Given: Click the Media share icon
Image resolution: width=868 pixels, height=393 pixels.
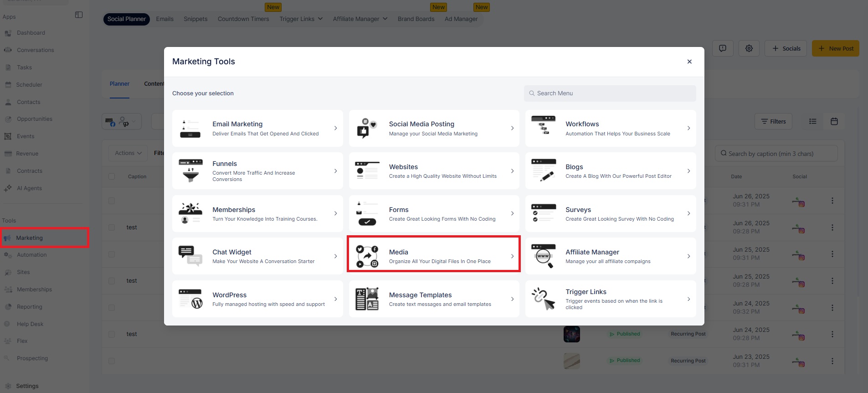Looking at the screenshot, I should (367, 256).
